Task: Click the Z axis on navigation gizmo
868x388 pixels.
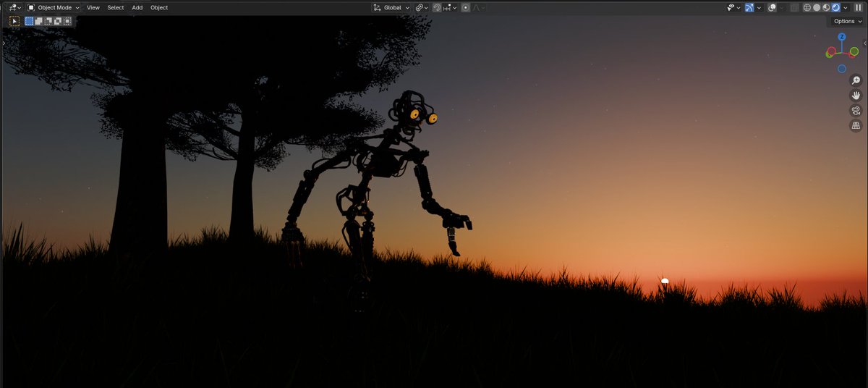Action: [842, 37]
